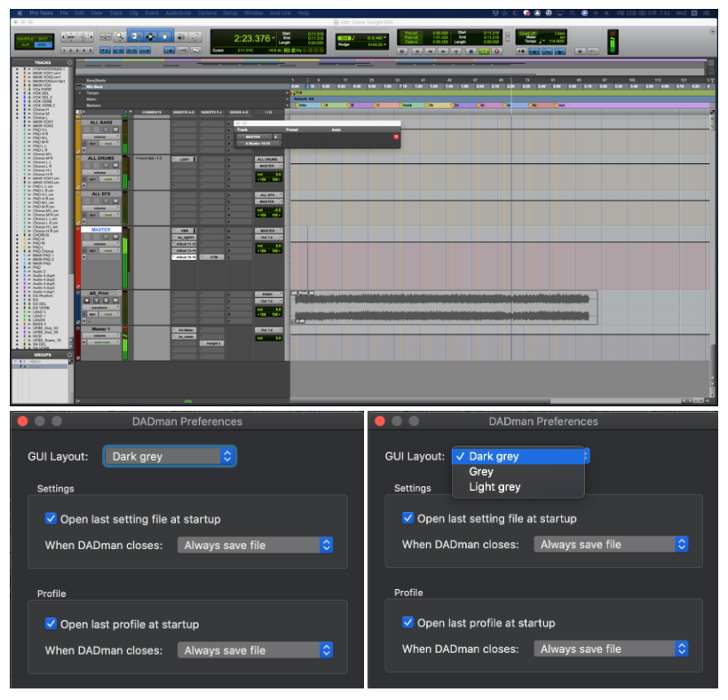The width and height of the screenshot is (728, 700).
Task: Open the L2007 insert on ALL DRUMS track
Action: click(x=185, y=159)
